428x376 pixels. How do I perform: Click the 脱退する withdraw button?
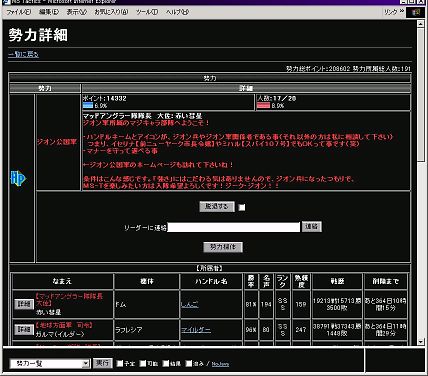(217, 207)
